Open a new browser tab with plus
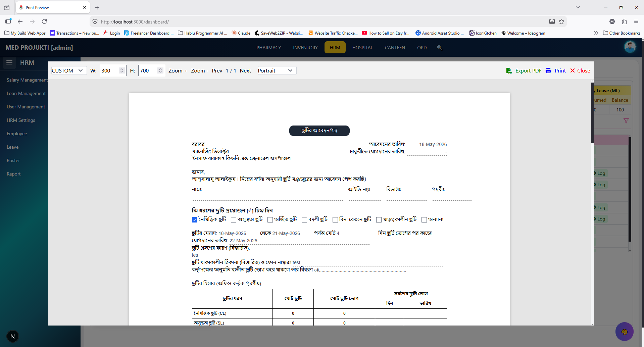This screenshot has width=644, height=347. point(97,7)
